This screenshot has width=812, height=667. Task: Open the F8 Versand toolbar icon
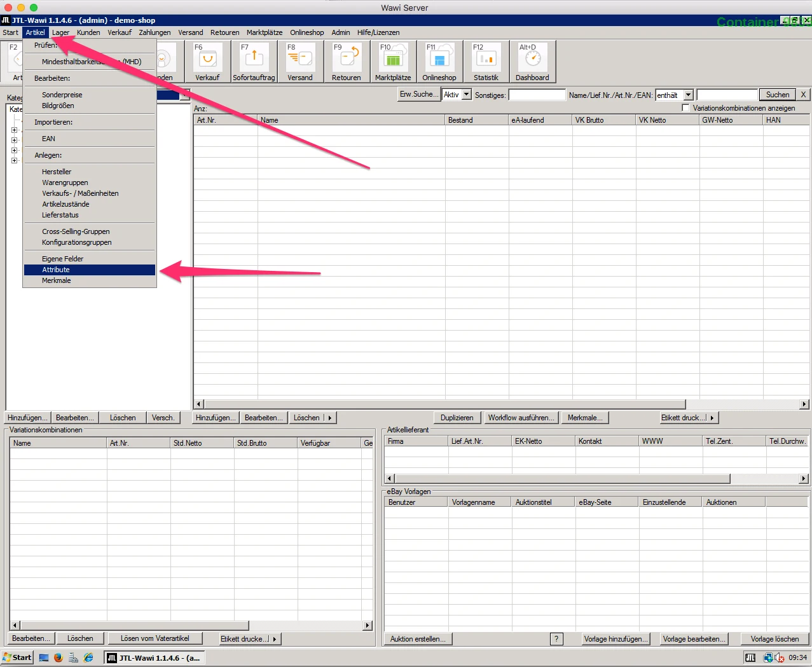tap(300, 62)
